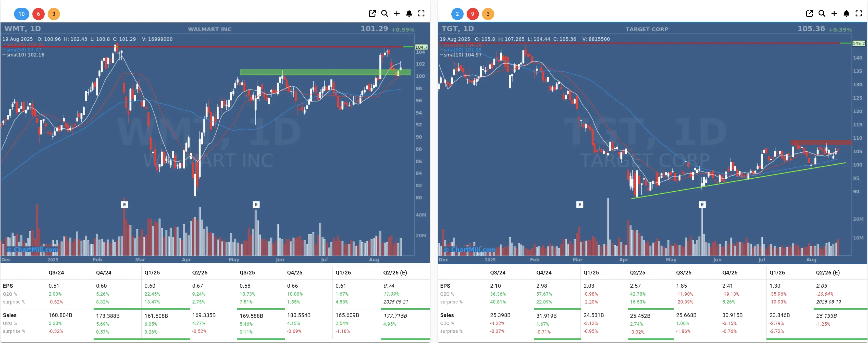Image resolution: width=868 pixels, height=343 pixels.
Task: Add TGT to watchlist with plus icon
Action: coord(834,14)
